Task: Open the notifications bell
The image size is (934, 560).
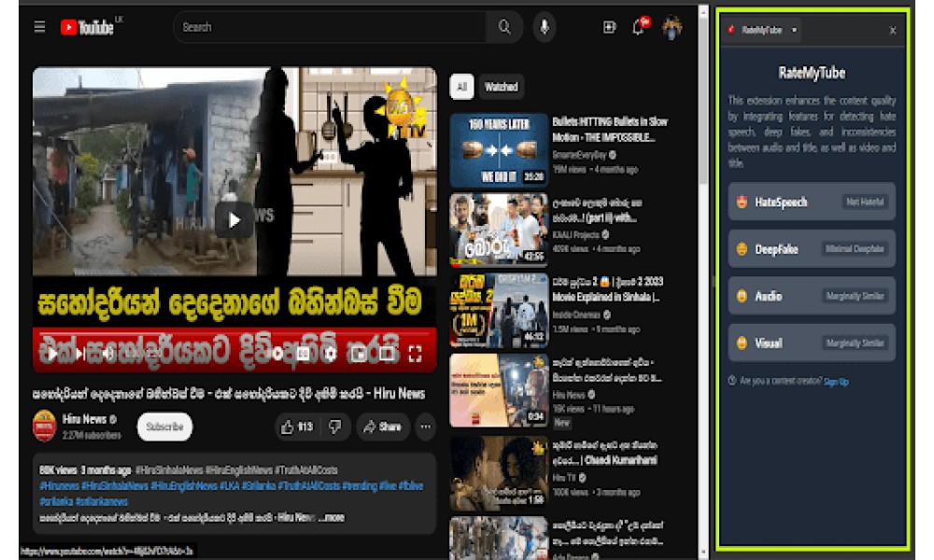Action: [x=638, y=27]
